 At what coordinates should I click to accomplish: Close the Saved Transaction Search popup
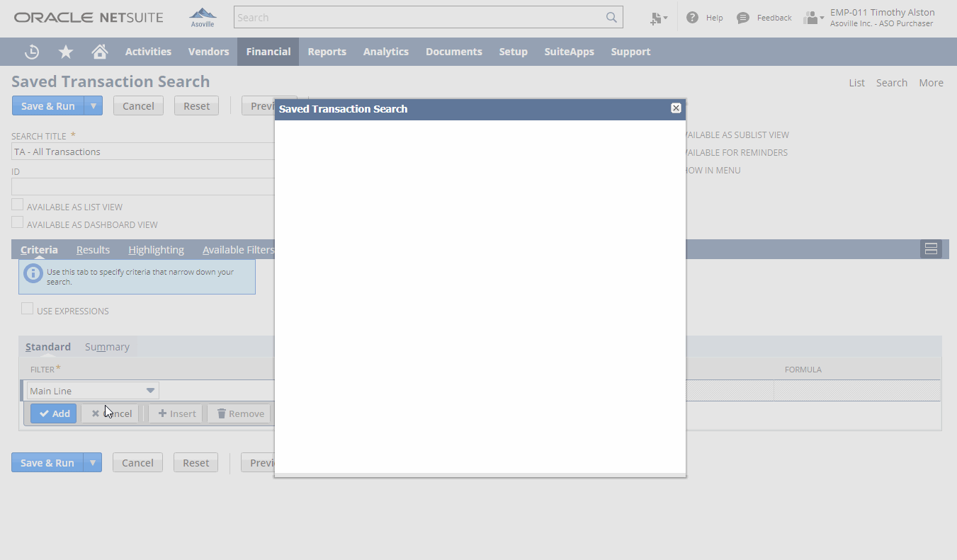click(x=676, y=108)
